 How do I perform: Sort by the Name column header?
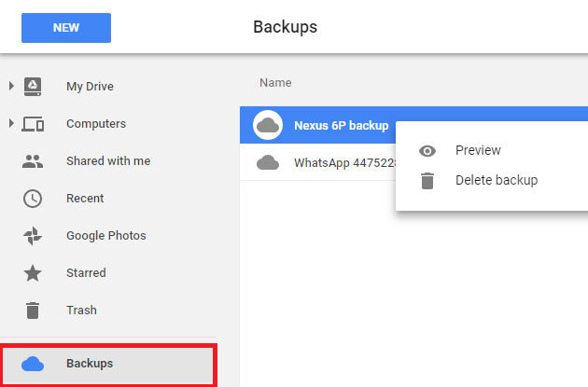pos(275,82)
